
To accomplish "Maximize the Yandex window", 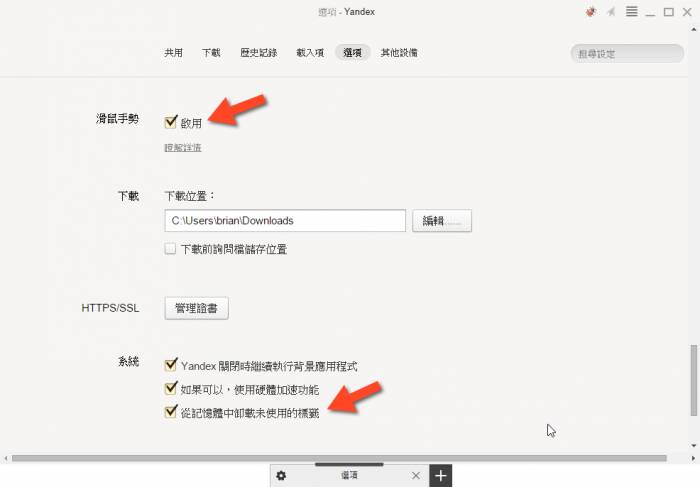I will point(668,12).
